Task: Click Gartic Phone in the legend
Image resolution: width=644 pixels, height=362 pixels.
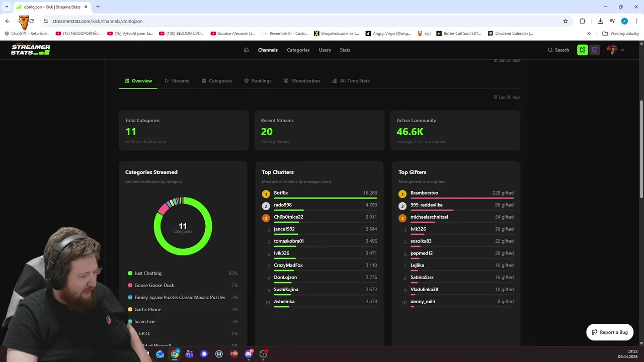Action: (x=148, y=310)
